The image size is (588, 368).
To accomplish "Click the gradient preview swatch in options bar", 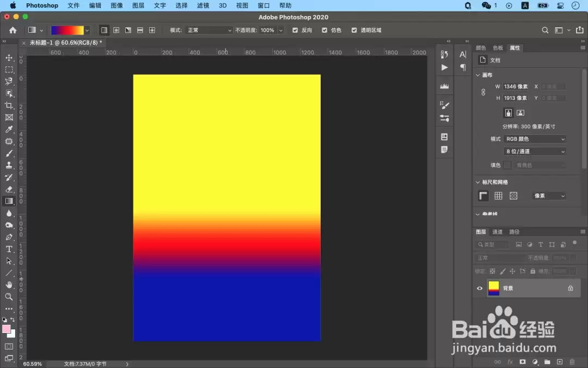I will (x=68, y=31).
